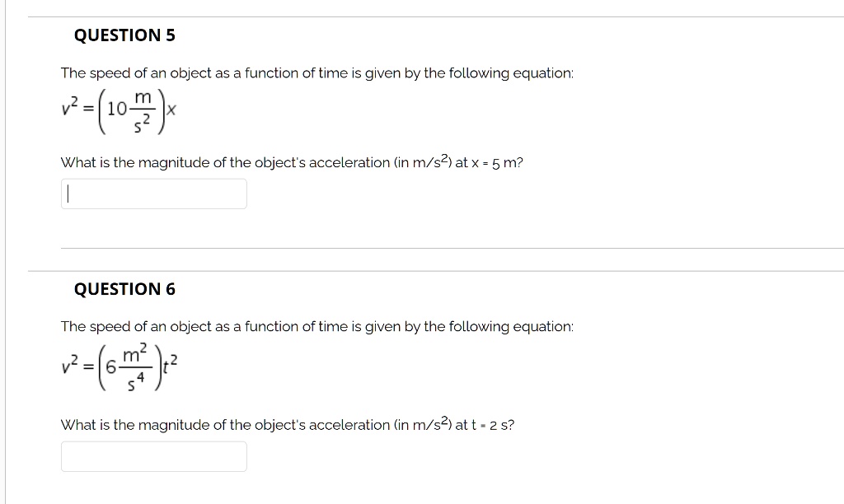
Task: Click inside the Question 6 answer box
Action: [x=153, y=455]
